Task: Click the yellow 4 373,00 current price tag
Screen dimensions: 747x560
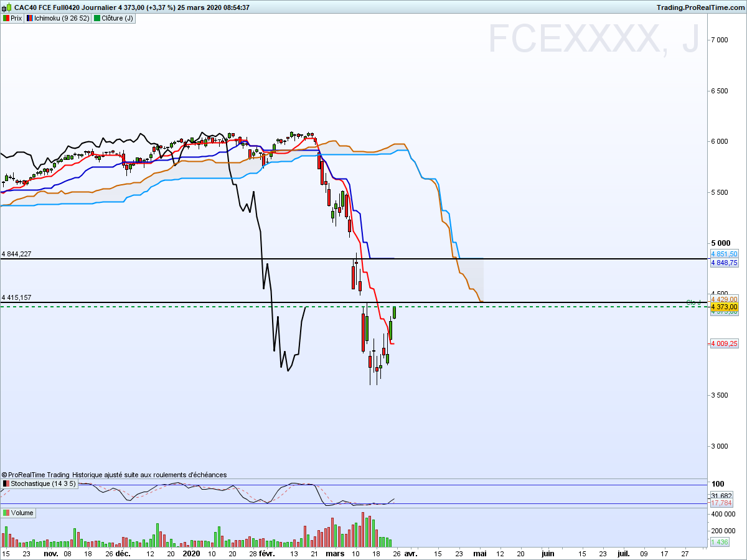Action: (724, 307)
